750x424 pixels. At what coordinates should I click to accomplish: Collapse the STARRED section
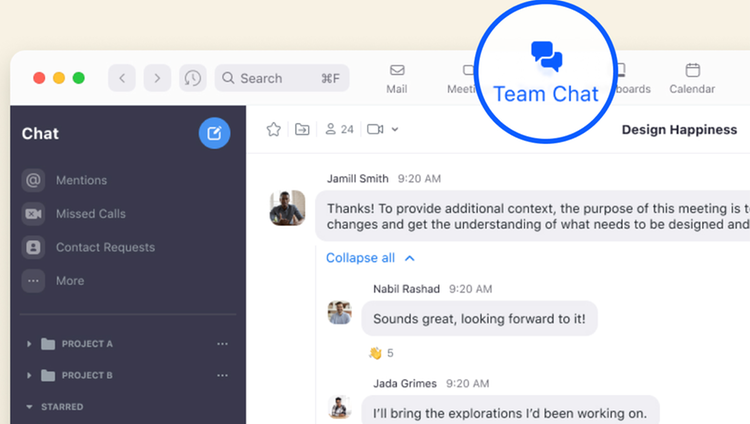(29, 407)
